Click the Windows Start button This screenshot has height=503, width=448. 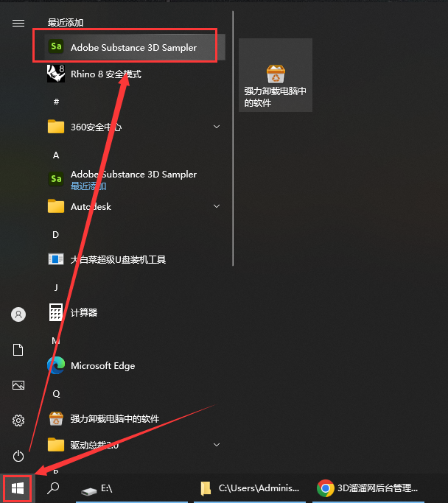click(18, 488)
